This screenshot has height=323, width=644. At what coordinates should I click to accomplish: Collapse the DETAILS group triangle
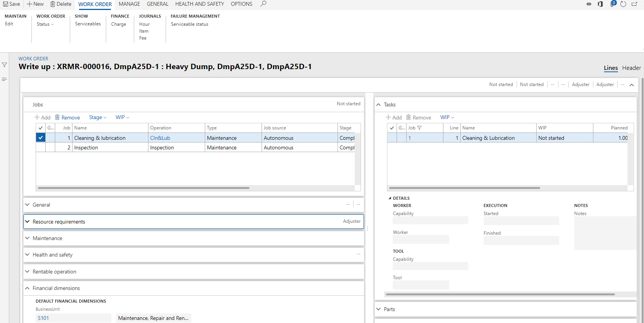[390, 198]
